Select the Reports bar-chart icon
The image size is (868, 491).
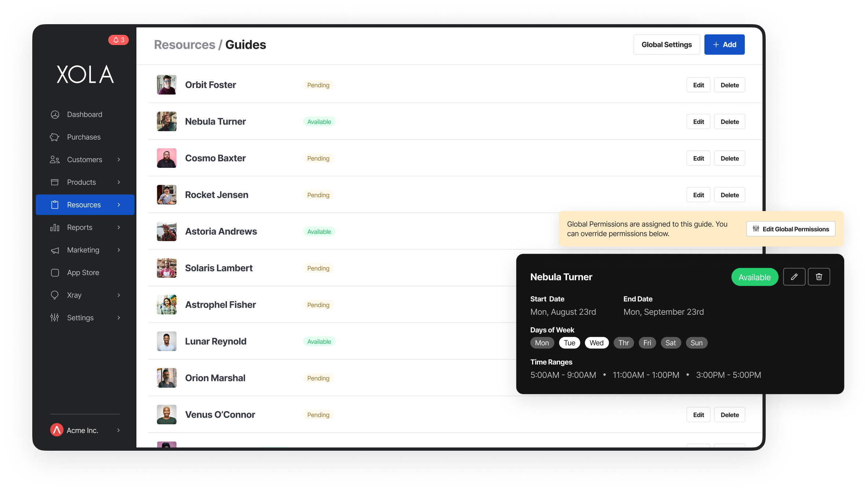(55, 227)
